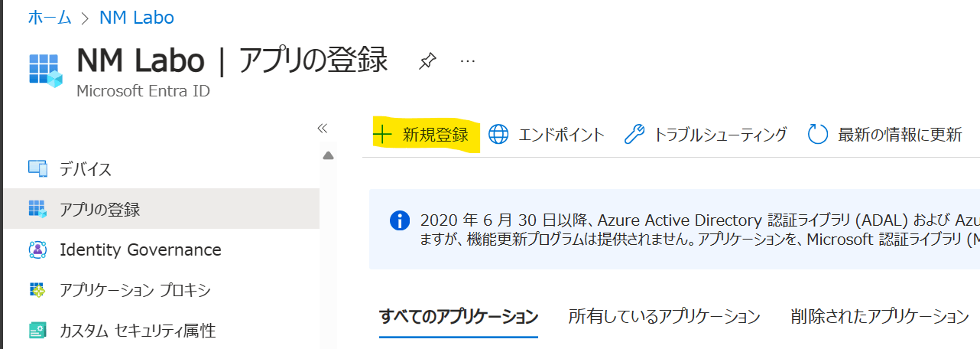Click the wrench icon for トラブルシューティング

[634, 135]
